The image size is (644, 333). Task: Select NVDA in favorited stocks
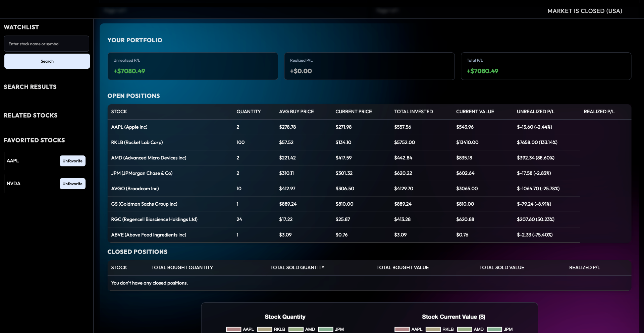[x=13, y=184]
